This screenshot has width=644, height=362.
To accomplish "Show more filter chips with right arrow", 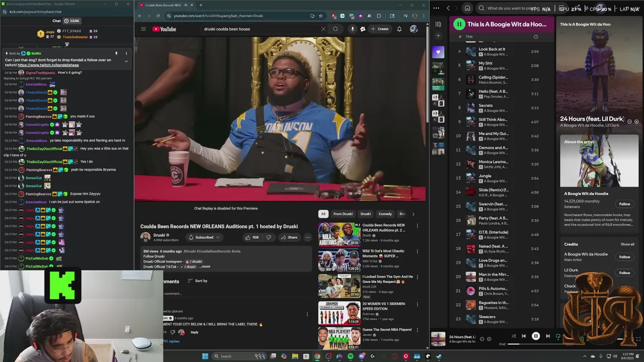I will click(x=414, y=214).
